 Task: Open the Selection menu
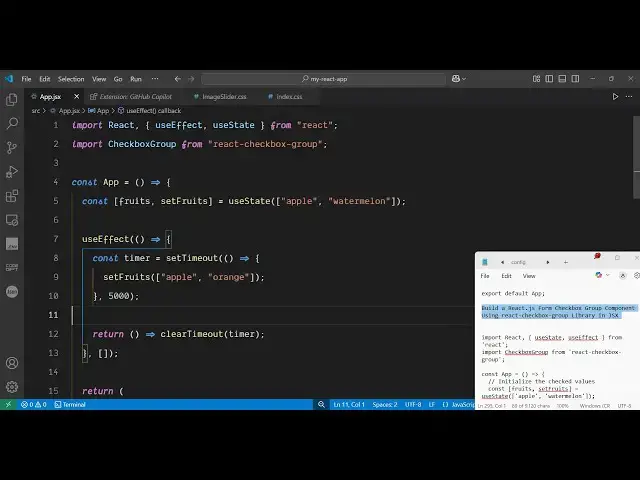pyautogui.click(x=71, y=79)
